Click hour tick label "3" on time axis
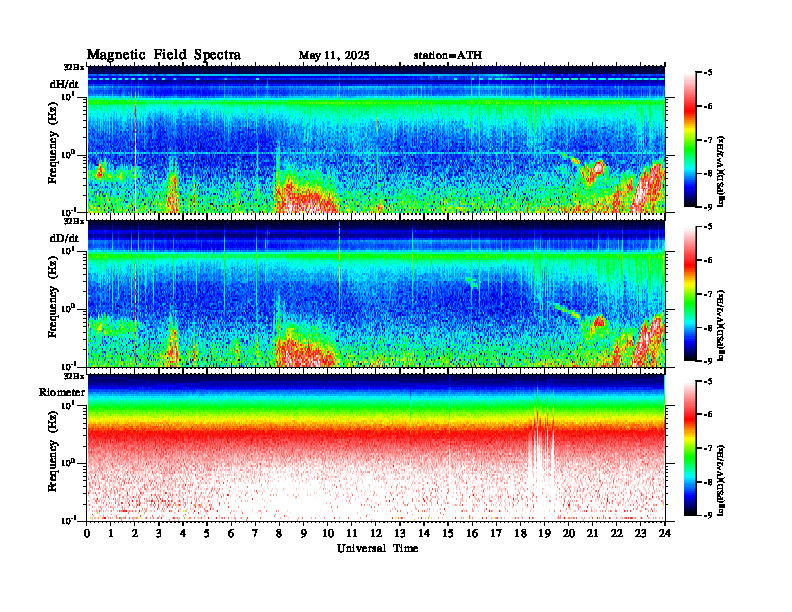Screen dimensions: 792x612 tap(159, 533)
